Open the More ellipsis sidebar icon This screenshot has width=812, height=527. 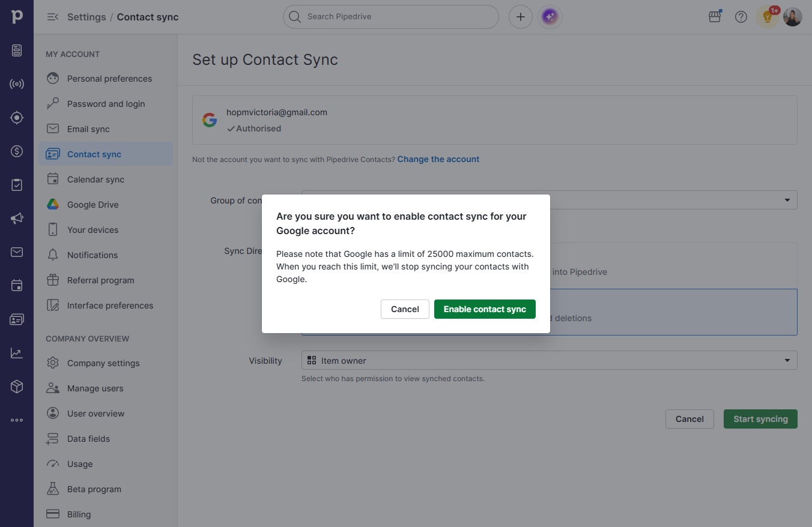tap(17, 420)
